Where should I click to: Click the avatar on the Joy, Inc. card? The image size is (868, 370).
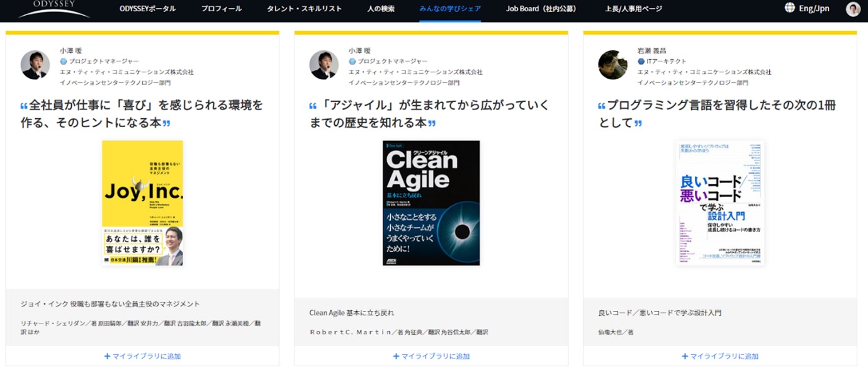(x=35, y=65)
